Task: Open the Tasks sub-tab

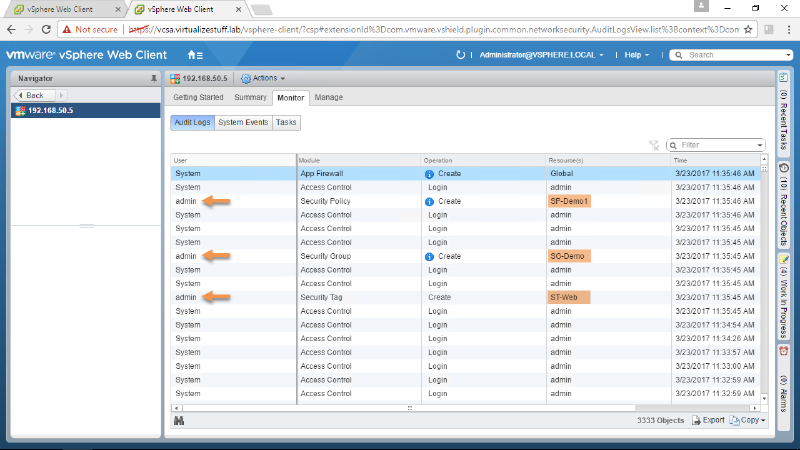Action: 286,122
